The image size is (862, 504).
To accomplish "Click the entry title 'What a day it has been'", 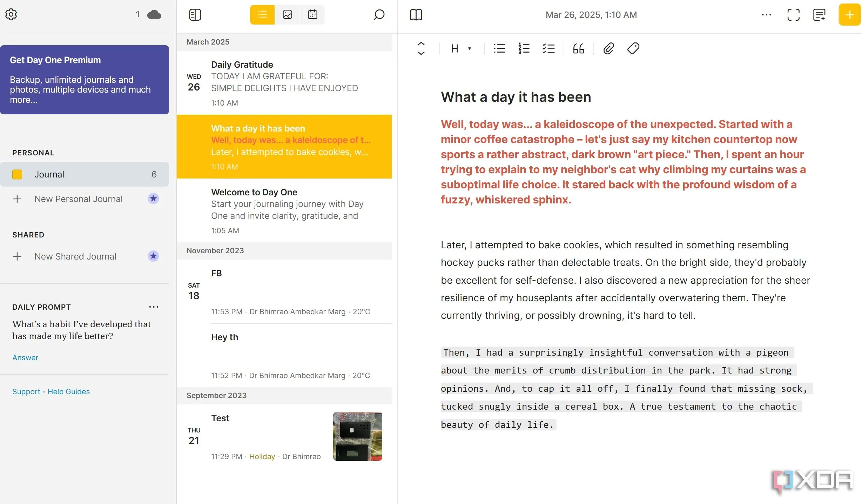I will (x=516, y=97).
